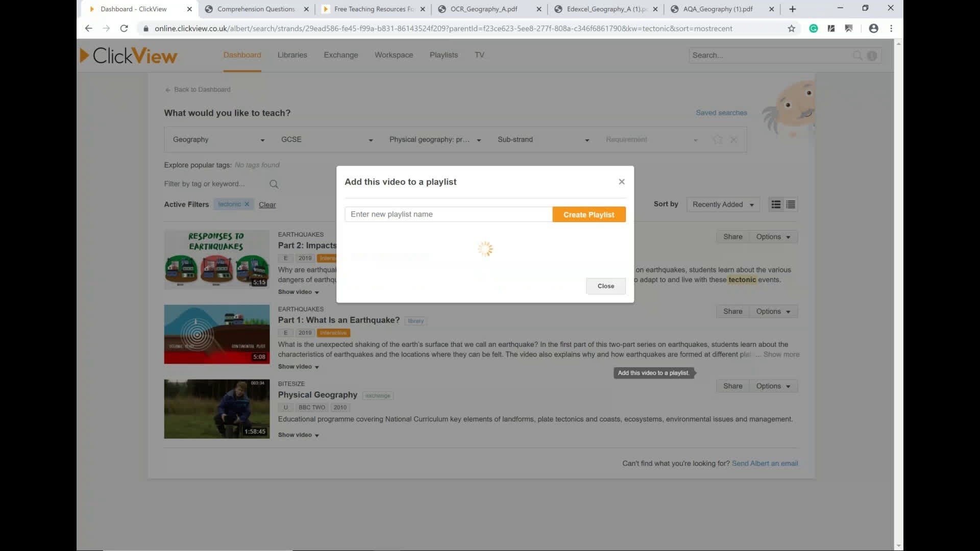Screen dimensions: 980x551
Task: Switch to detailed list view icon
Action: [776, 205]
